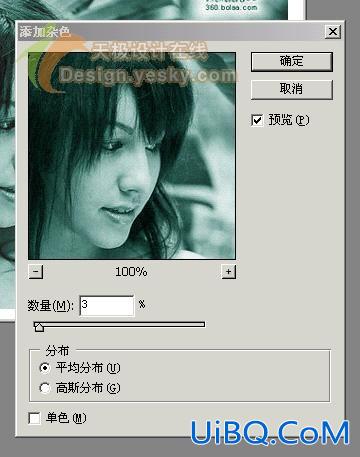Select 高斯分布(G) Gaussian distribution radio
This screenshot has height=457, width=360.
point(45,388)
